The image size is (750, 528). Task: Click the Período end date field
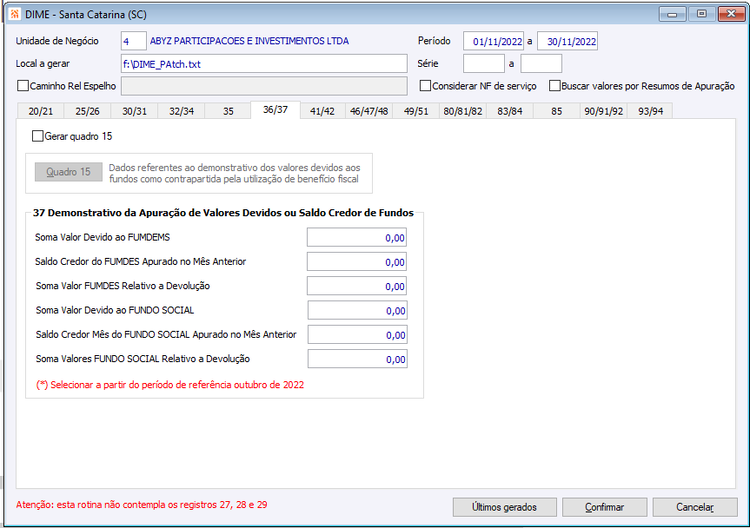pyautogui.click(x=567, y=41)
